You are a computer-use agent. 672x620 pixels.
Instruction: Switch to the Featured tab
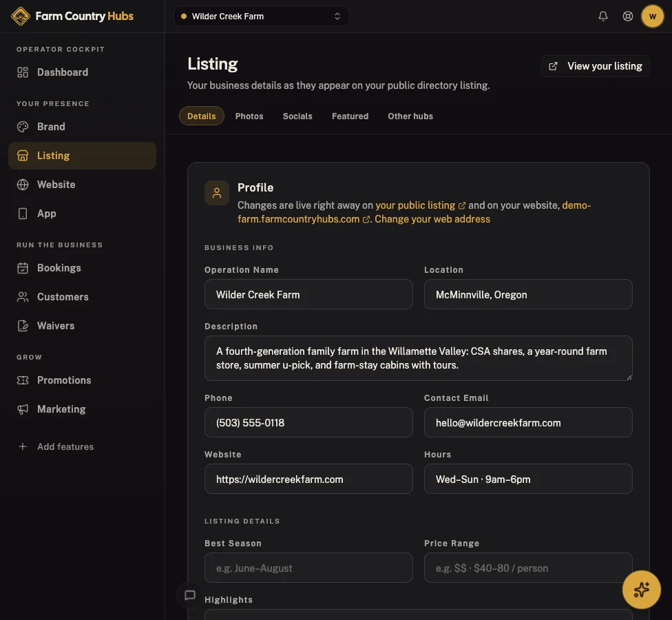tap(350, 116)
